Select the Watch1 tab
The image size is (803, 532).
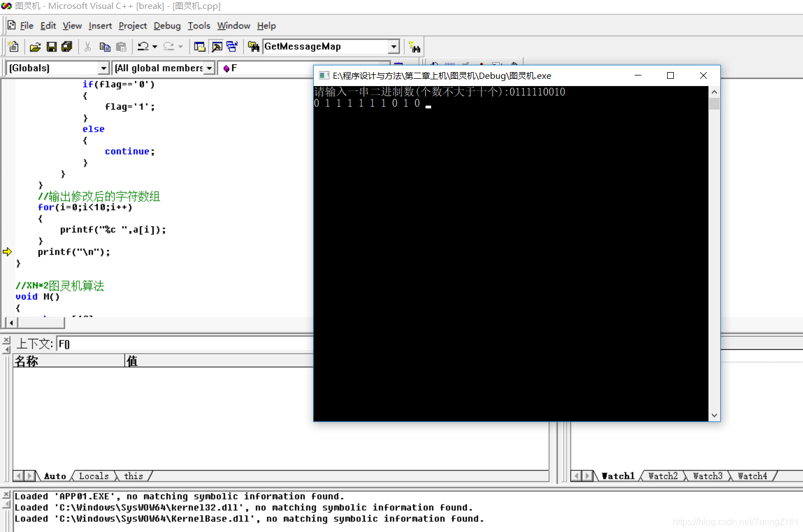pyautogui.click(x=618, y=476)
